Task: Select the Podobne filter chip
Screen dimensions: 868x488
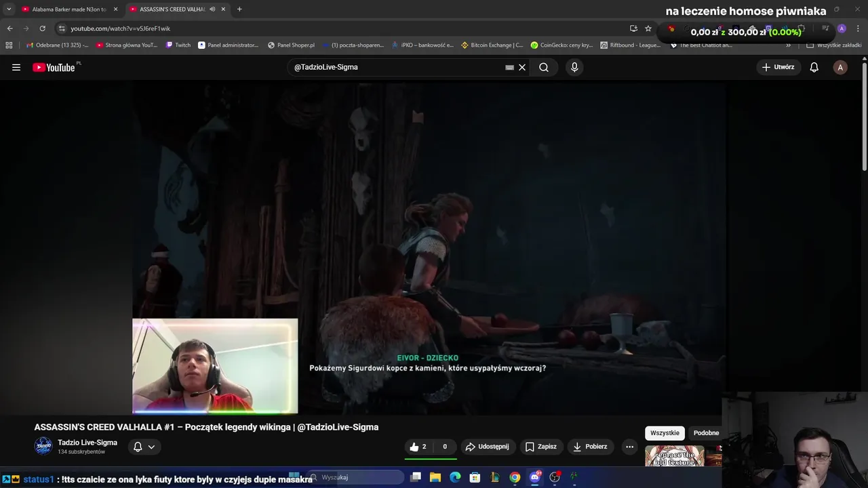Action: pos(706,433)
